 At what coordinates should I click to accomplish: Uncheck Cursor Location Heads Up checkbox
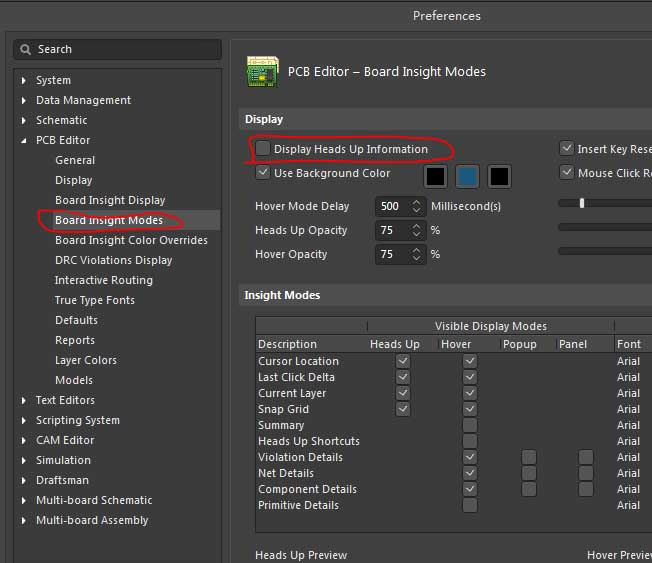click(402, 361)
